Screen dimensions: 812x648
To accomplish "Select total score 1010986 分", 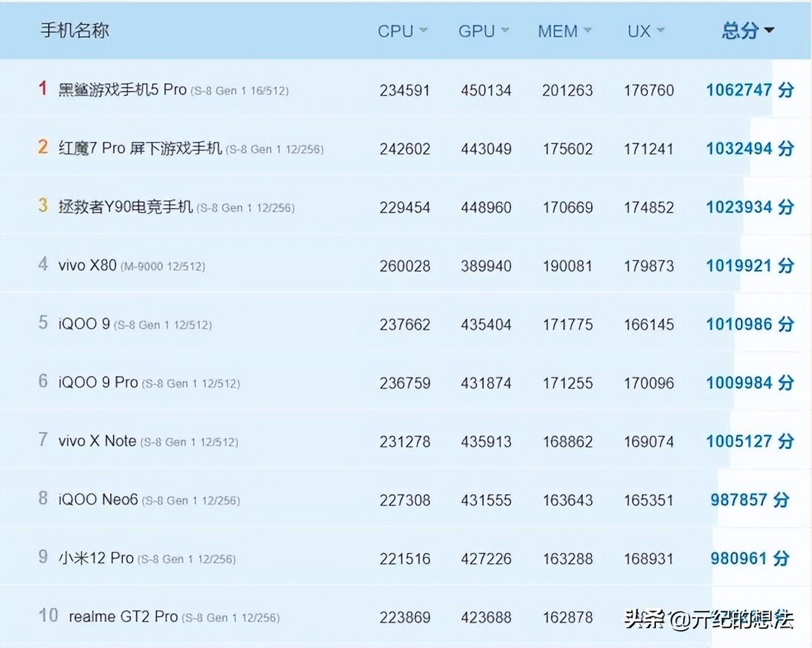I will [750, 324].
